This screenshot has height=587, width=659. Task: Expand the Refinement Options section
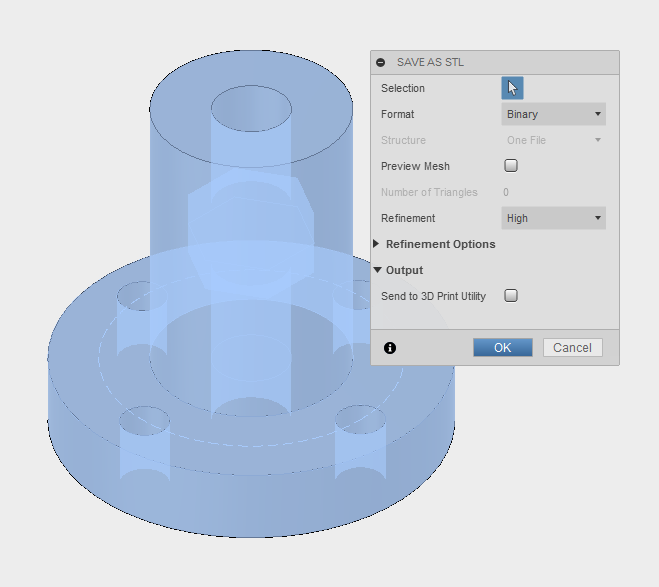pos(377,244)
